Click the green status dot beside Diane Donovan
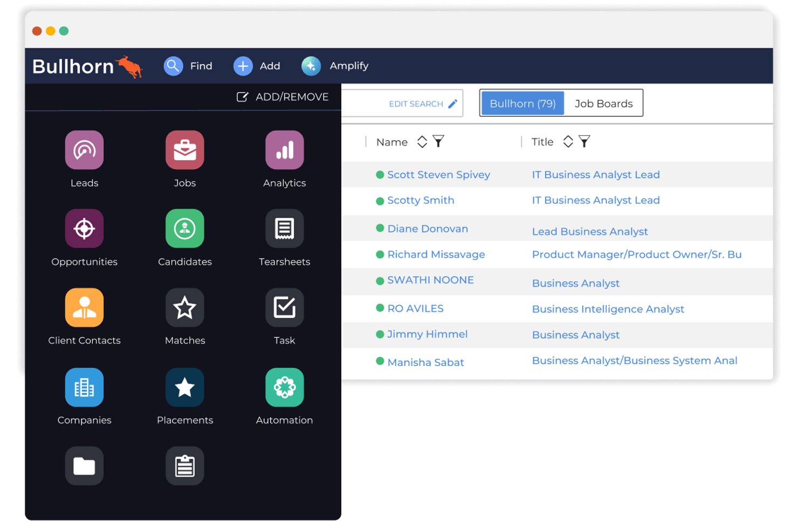This screenshot has width=798, height=532. [x=380, y=228]
